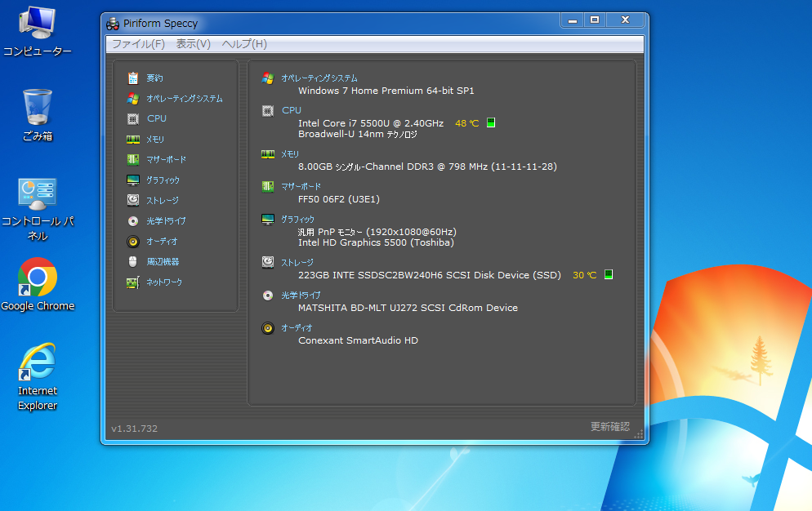
Task: Click the Windows flag icon in summary panel
Action: click(x=268, y=78)
